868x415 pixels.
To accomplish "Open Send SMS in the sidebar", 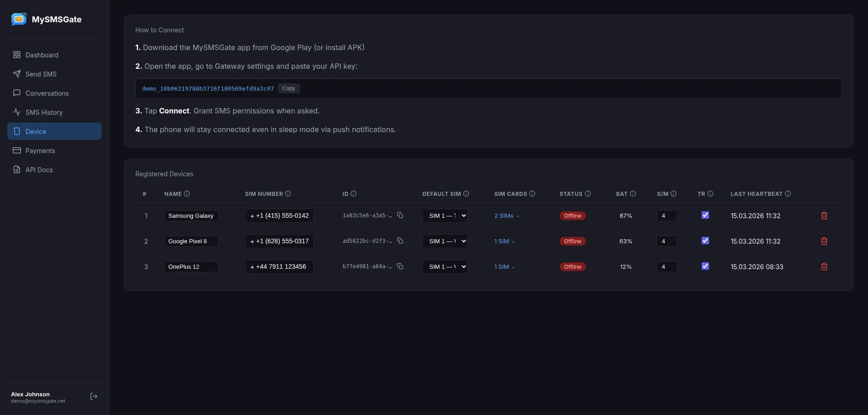I will point(41,74).
